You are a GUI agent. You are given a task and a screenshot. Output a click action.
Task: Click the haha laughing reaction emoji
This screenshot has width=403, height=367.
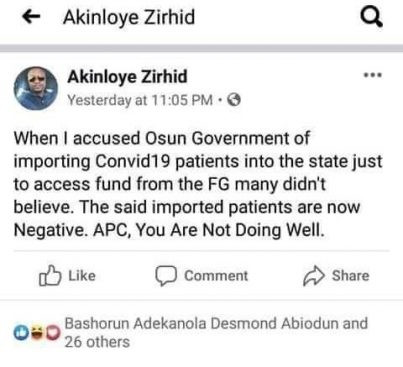click(36, 332)
